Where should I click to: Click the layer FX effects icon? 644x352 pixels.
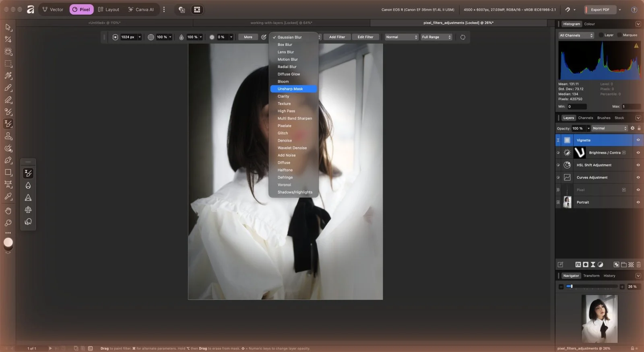click(x=578, y=264)
